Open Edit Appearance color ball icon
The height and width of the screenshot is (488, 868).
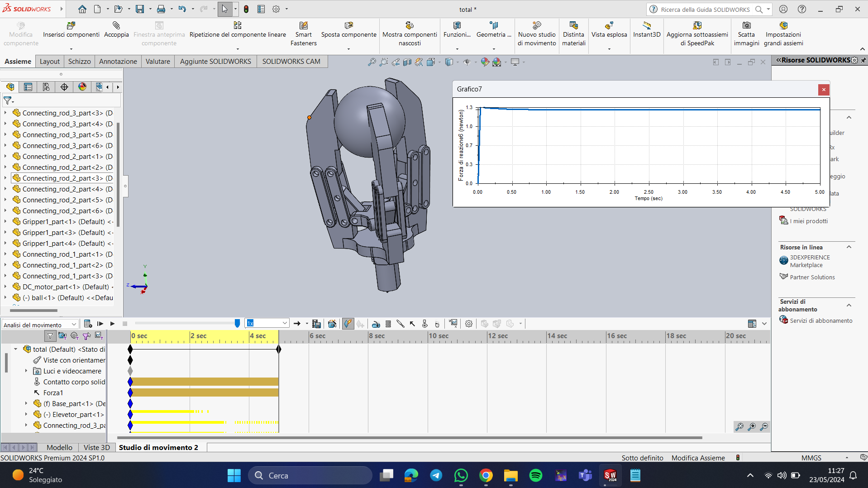(485, 62)
